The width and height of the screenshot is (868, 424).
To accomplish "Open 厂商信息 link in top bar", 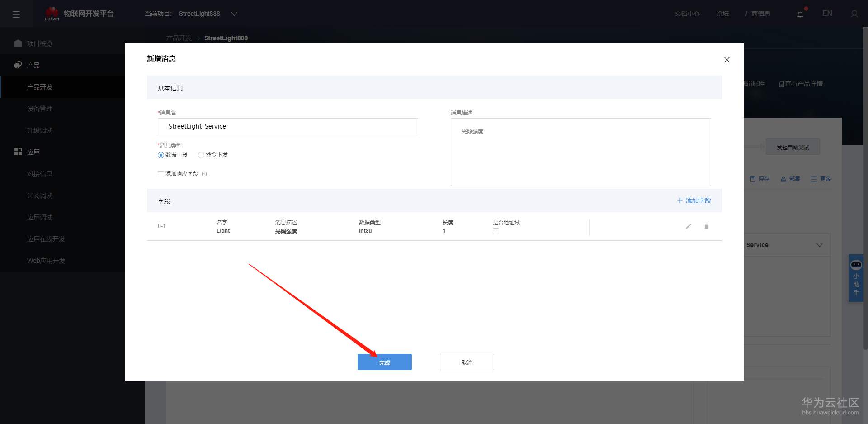I will 758,14.
